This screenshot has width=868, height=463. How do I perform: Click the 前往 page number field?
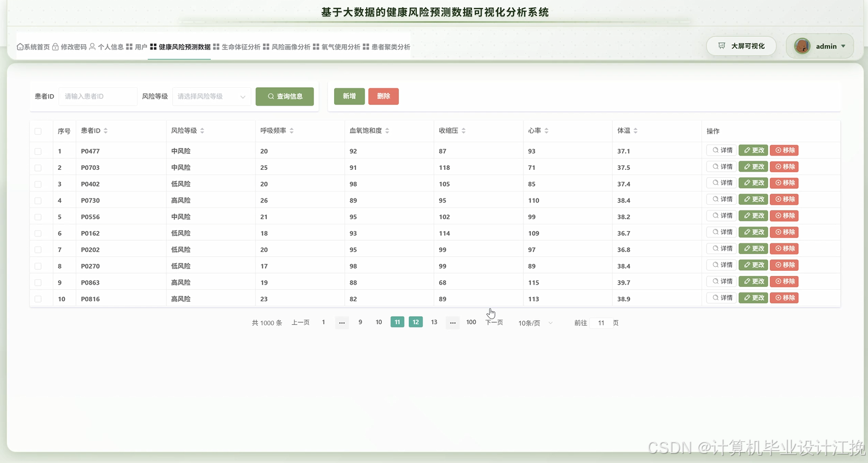pos(601,323)
